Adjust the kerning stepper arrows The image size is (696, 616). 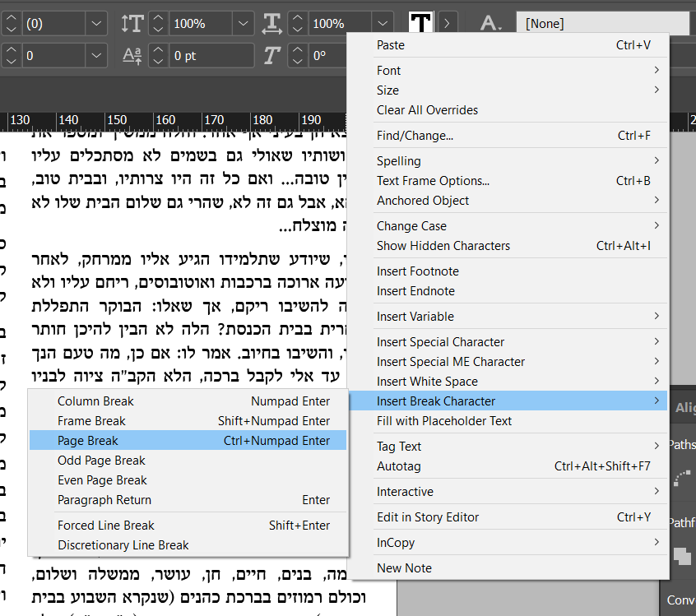11,24
